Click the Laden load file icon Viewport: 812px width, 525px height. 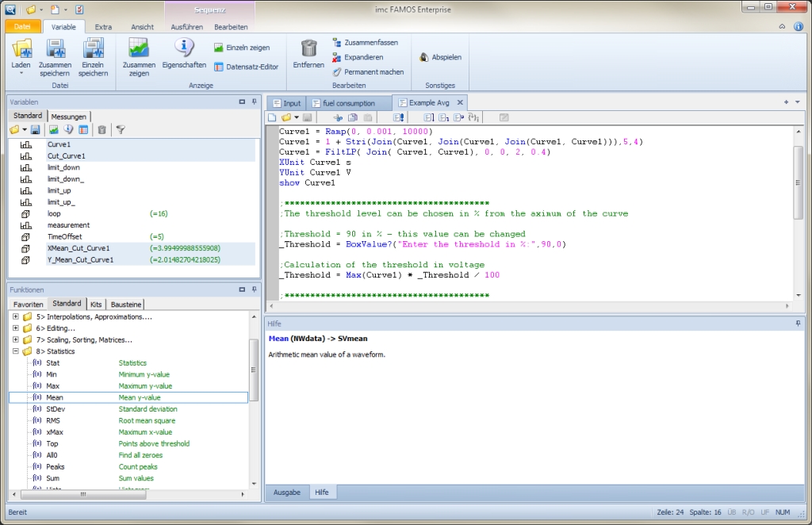(21, 49)
